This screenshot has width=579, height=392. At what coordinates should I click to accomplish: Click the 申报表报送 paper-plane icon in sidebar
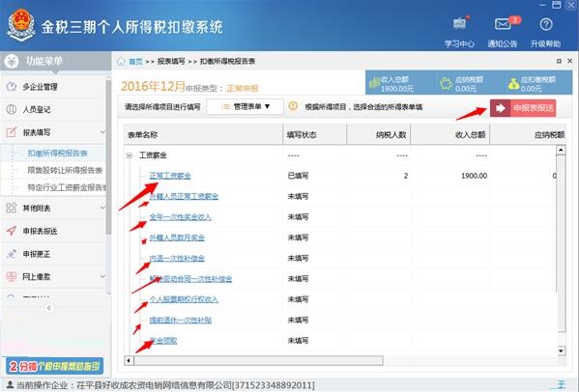[12, 231]
